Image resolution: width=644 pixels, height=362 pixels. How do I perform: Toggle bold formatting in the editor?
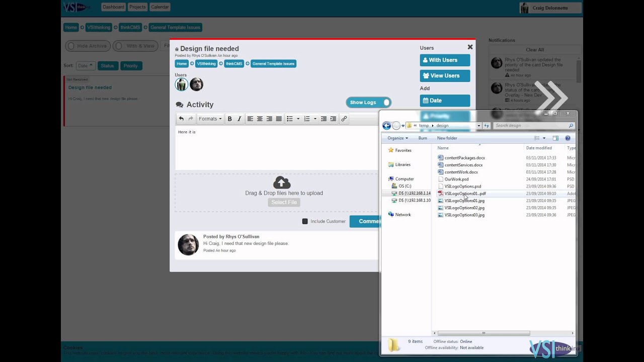click(x=229, y=119)
